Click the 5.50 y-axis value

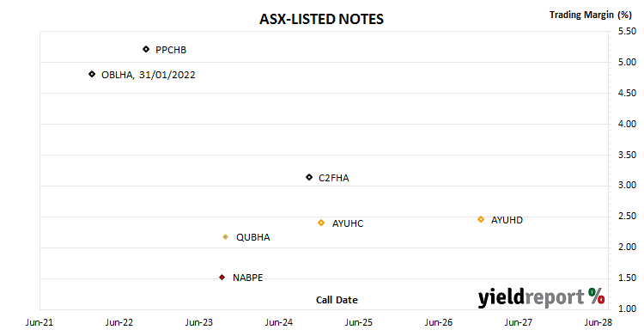coord(627,31)
